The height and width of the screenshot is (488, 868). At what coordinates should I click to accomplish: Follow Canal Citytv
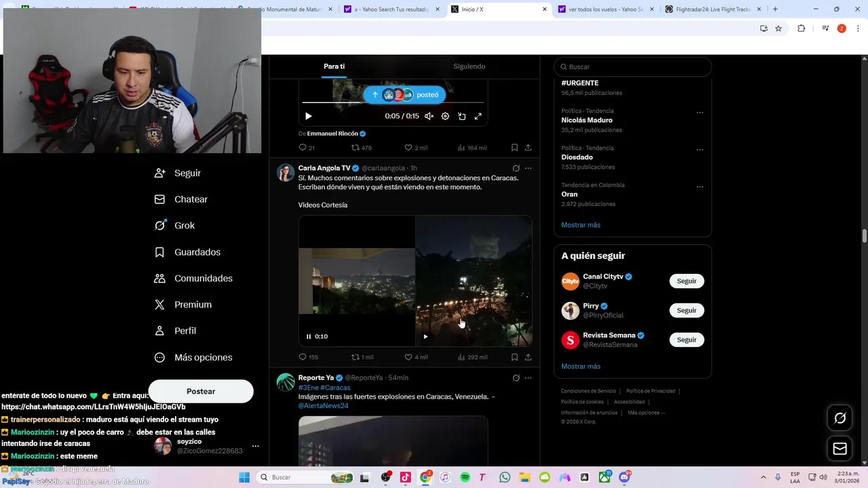[686, 281]
